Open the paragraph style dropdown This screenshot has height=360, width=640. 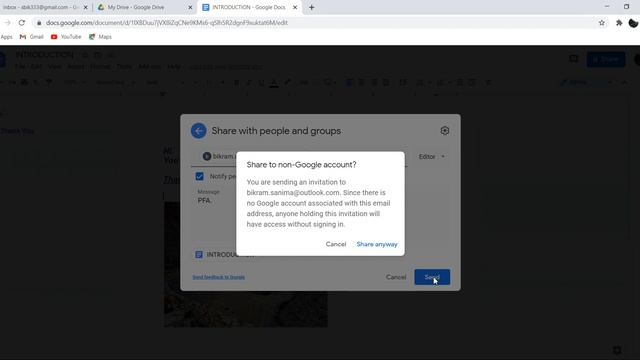coord(115,83)
